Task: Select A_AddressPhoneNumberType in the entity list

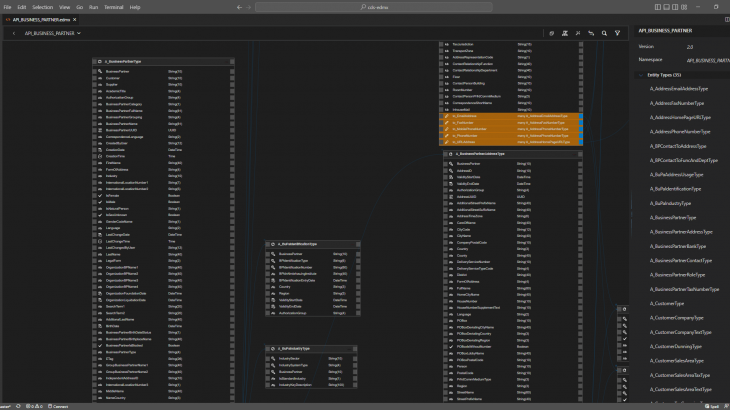Action: click(x=680, y=132)
